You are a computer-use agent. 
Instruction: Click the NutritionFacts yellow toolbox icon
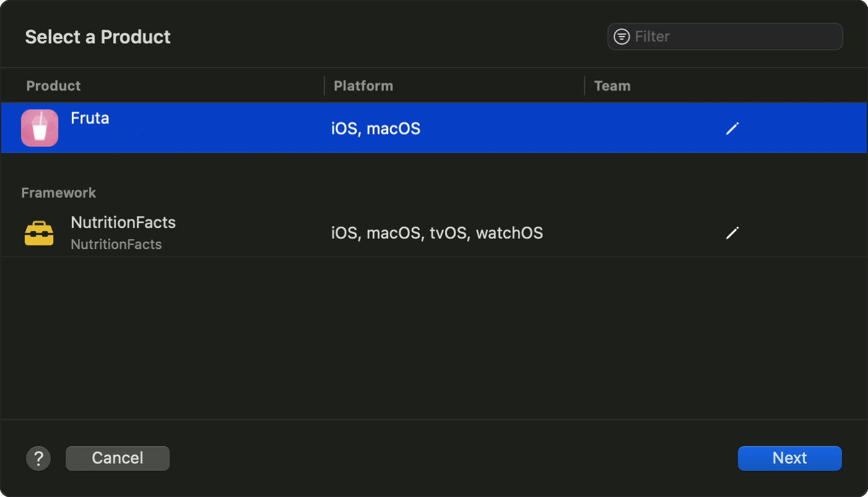39,234
